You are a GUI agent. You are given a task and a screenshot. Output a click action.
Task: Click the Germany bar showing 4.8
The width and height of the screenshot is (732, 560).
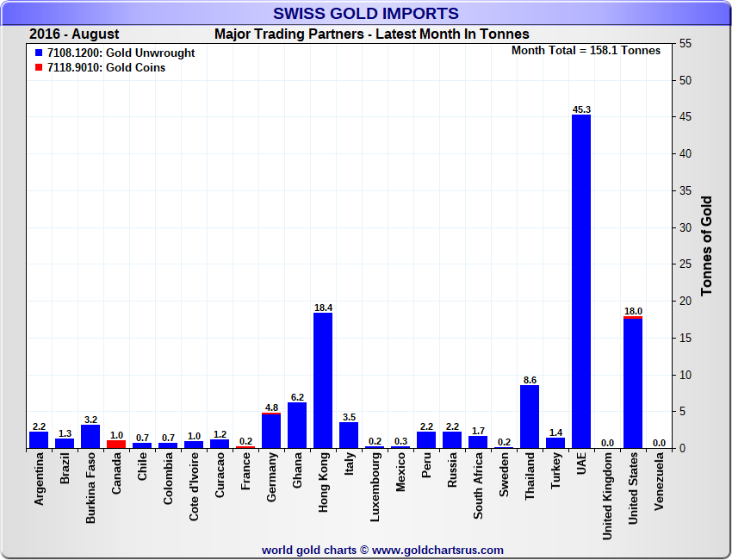pyautogui.click(x=271, y=431)
